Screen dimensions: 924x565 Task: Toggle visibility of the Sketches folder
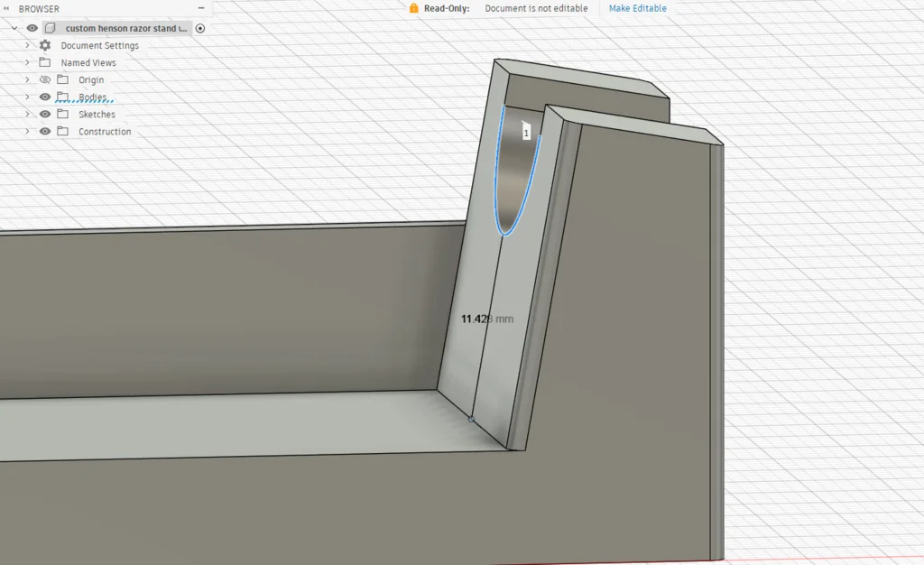pos(45,115)
